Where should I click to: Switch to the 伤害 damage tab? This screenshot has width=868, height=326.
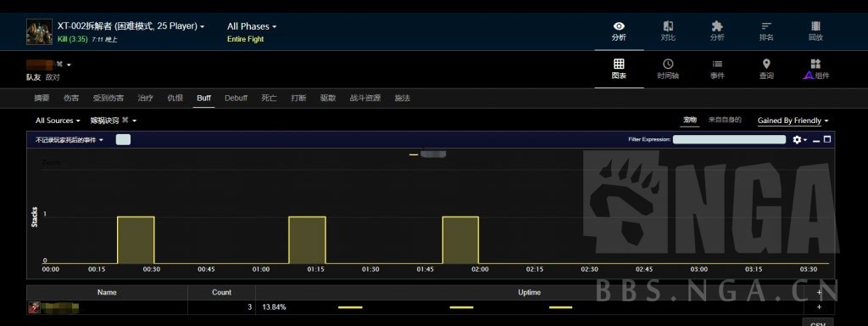[71, 98]
